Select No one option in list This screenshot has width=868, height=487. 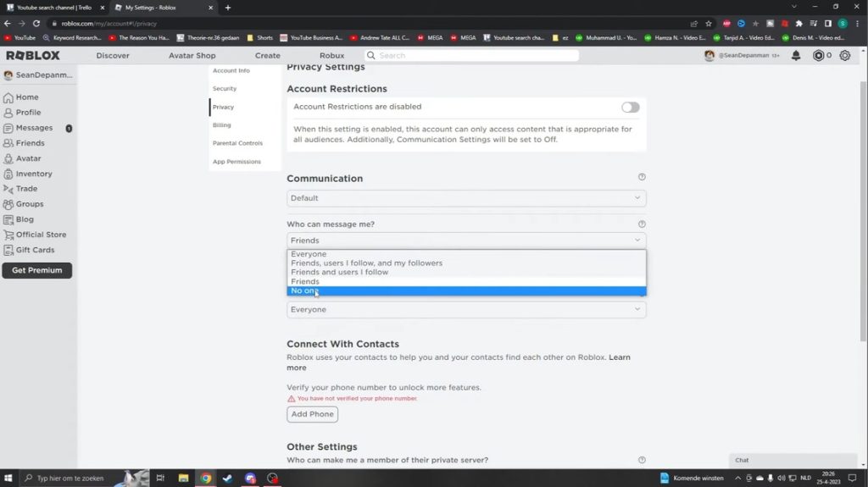tap(466, 291)
